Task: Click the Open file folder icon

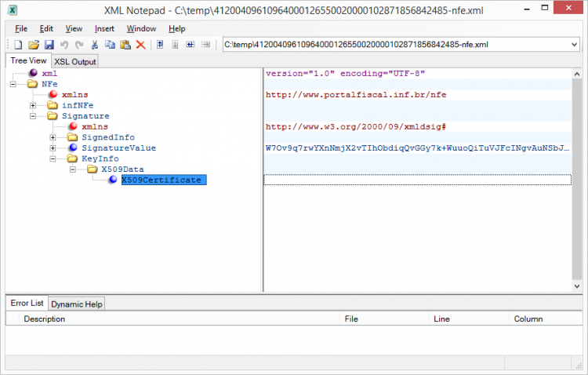Action: [34, 45]
